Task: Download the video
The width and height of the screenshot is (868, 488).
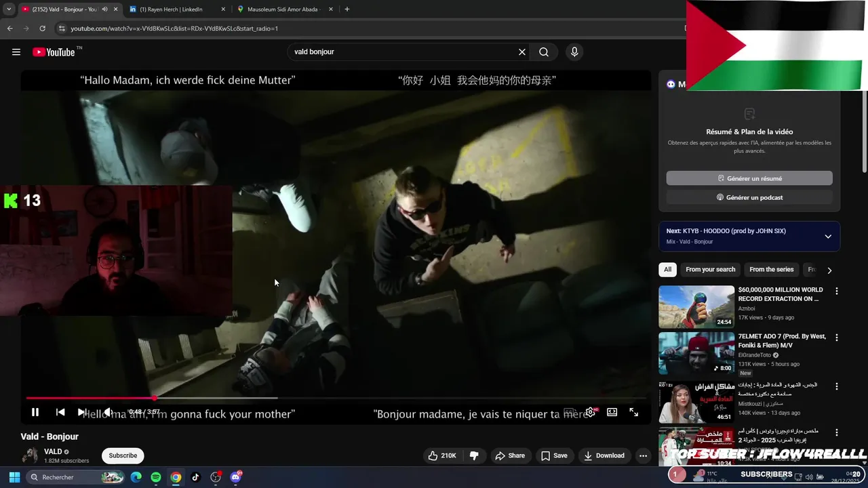Action: (x=604, y=455)
